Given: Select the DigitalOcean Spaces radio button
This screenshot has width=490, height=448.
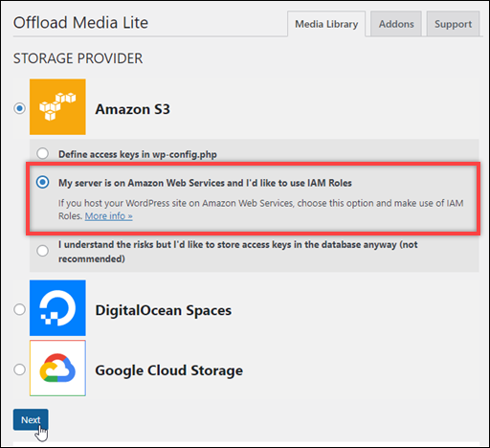Looking at the screenshot, I should pyautogui.click(x=19, y=309).
